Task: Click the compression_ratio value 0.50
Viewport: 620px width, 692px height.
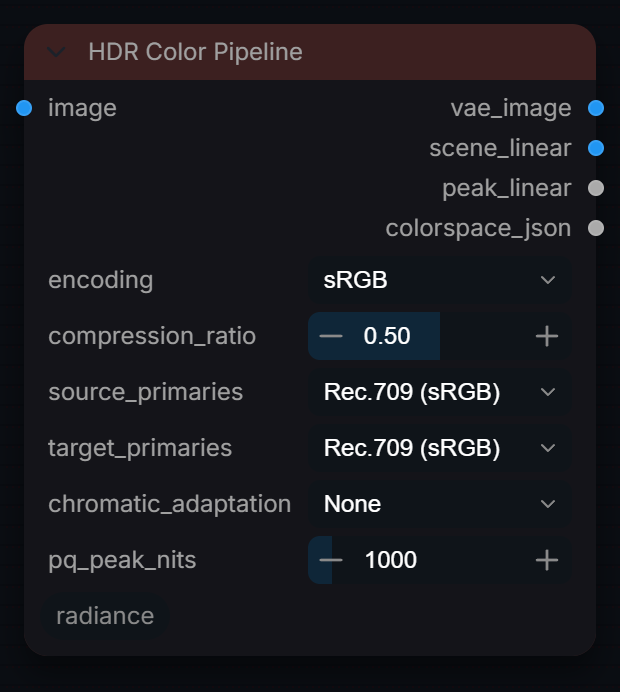Action: [387, 336]
